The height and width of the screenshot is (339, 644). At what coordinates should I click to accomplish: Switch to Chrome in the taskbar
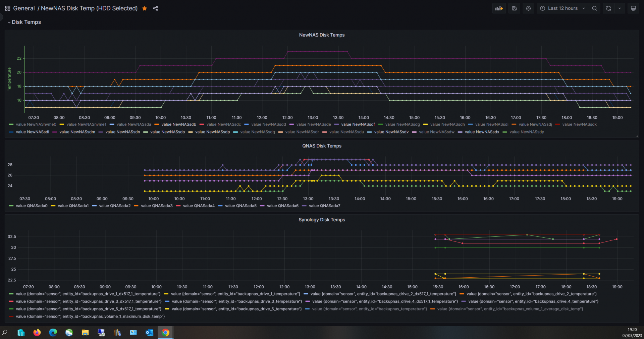(x=165, y=333)
